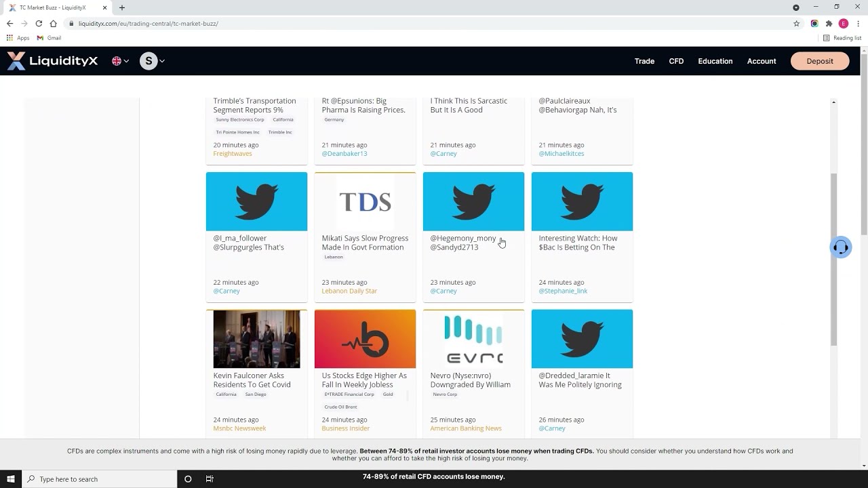Image resolution: width=868 pixels, height=488 pixels.
Task: Go to browser home page
Action: pos(53,23)
